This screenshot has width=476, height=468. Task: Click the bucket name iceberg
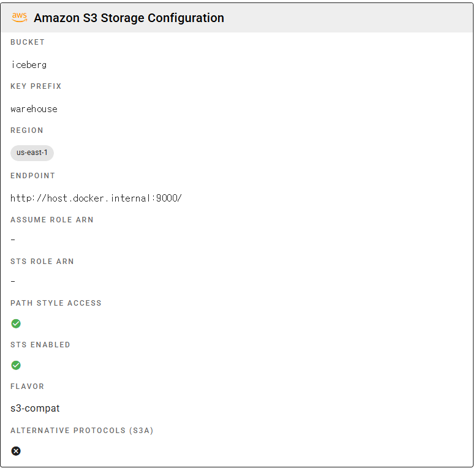click(29, 64)
